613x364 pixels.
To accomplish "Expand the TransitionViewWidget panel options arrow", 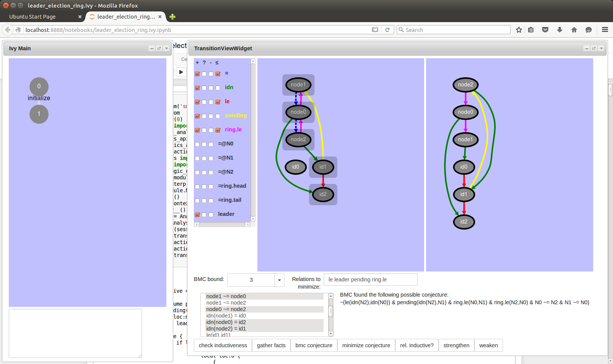I will (x=601, y=48).
